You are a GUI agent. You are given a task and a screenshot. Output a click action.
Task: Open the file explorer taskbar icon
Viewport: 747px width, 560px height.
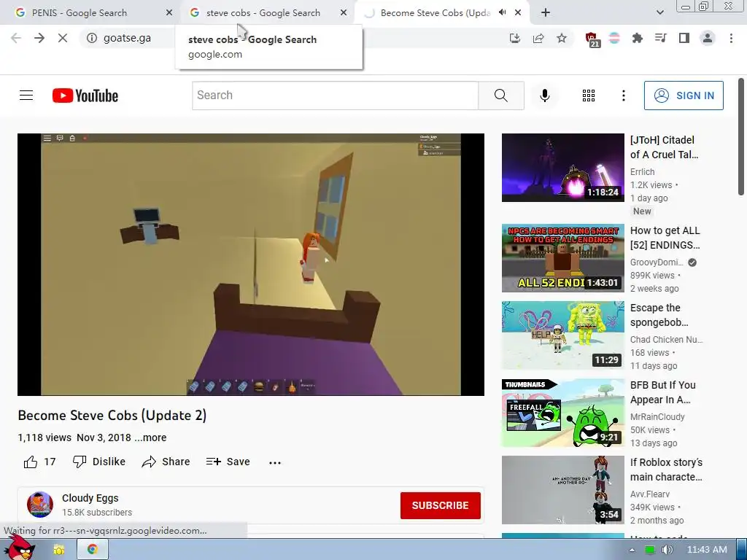point(58,550)
